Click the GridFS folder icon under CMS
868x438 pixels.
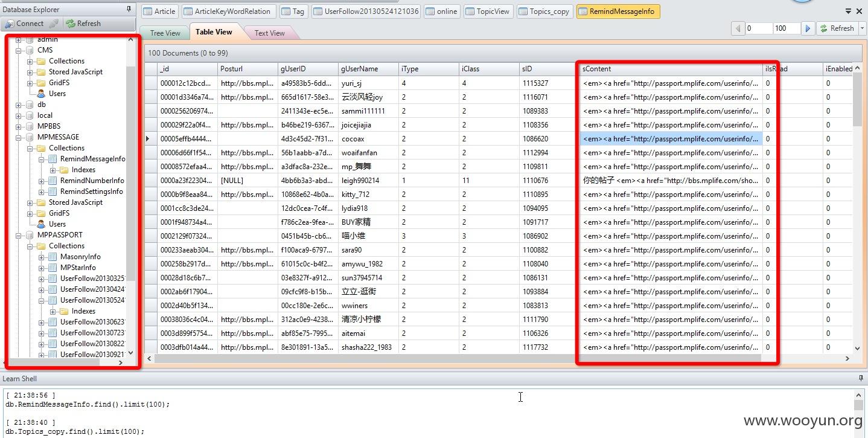tap(41, 83)
